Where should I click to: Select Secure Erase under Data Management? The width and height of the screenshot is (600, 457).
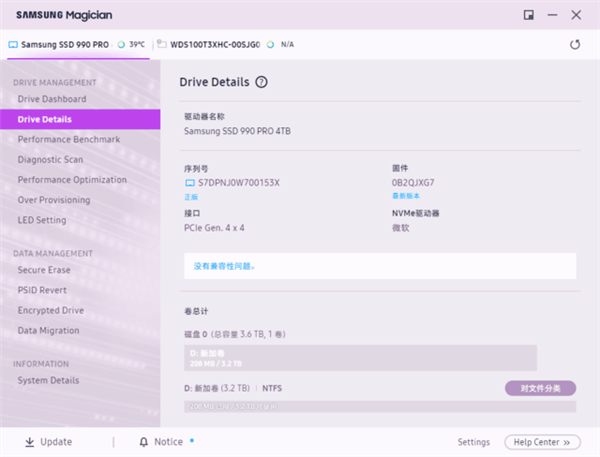(x=44, y=270)
